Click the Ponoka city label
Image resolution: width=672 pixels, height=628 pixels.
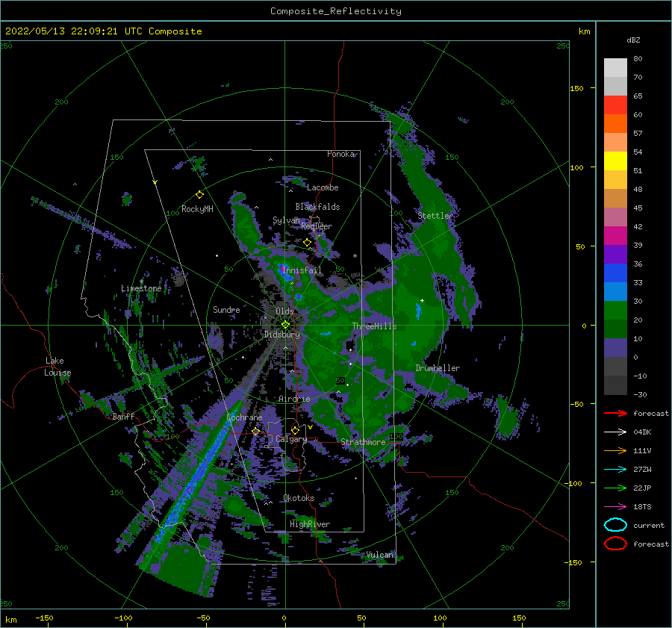coord(340,154)
